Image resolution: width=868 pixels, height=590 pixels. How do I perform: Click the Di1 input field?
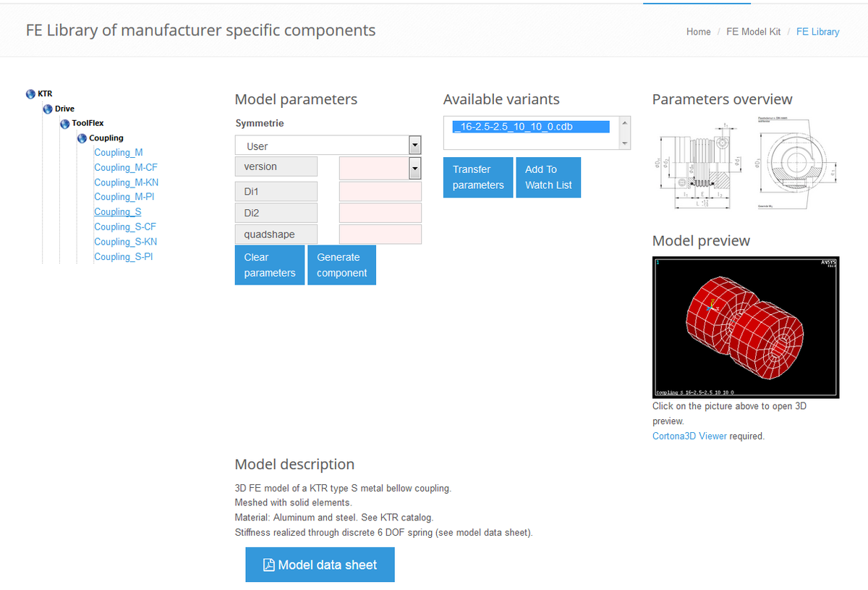point(380,192)
